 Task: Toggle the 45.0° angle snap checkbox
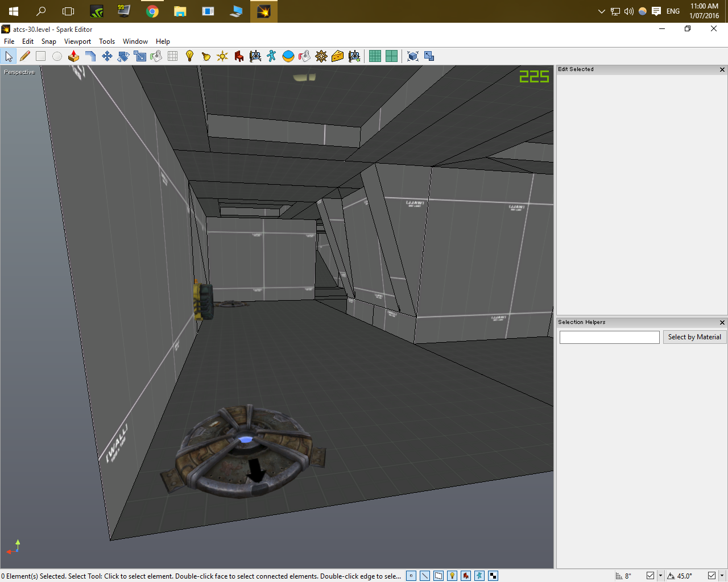pyautogui.click(x=712, y=576)
